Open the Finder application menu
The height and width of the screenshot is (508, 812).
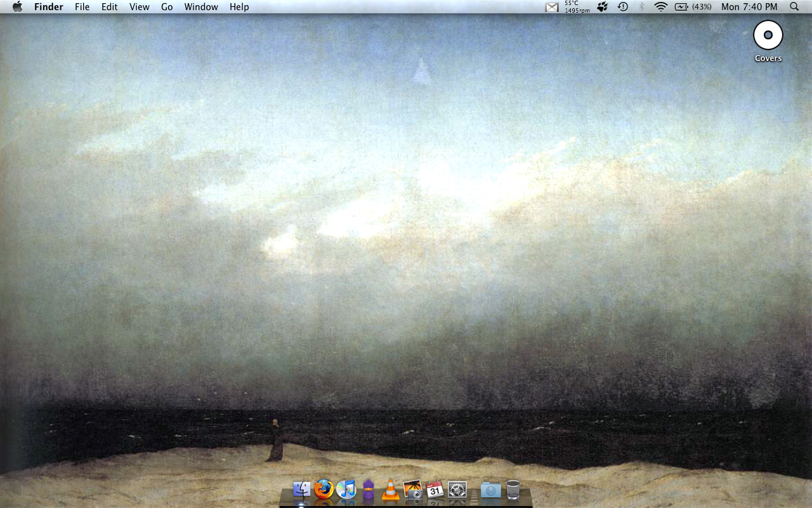point(49,7)
